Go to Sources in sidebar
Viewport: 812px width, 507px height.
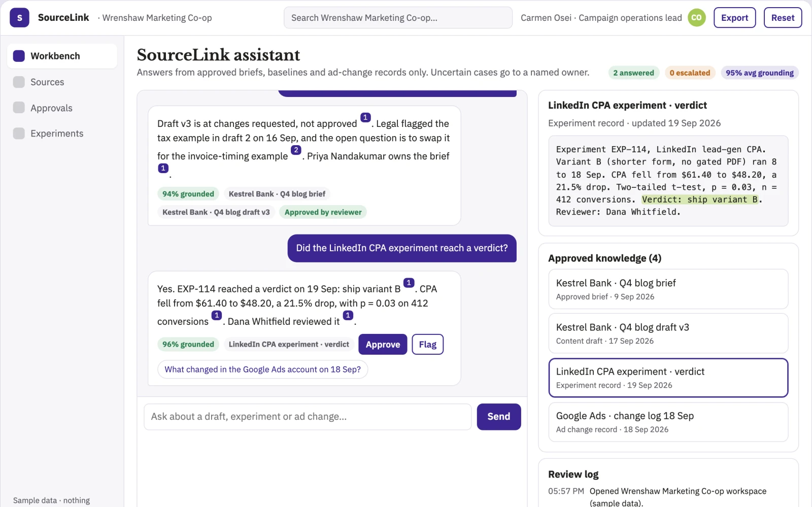[62, 82]
